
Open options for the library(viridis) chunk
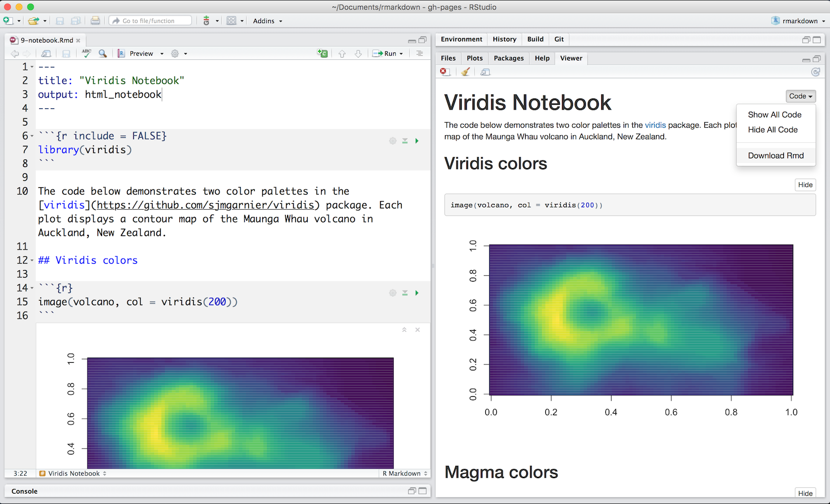pos(393,141)
